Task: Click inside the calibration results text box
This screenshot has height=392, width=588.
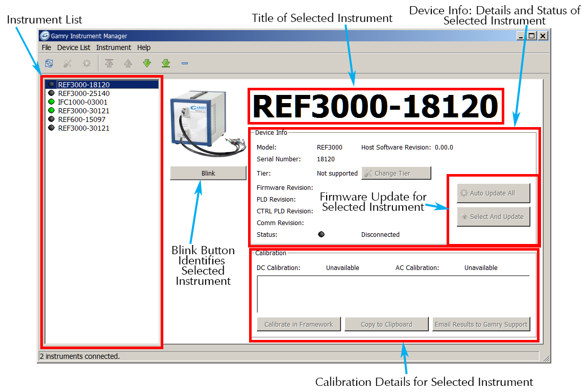Action: 394,295
